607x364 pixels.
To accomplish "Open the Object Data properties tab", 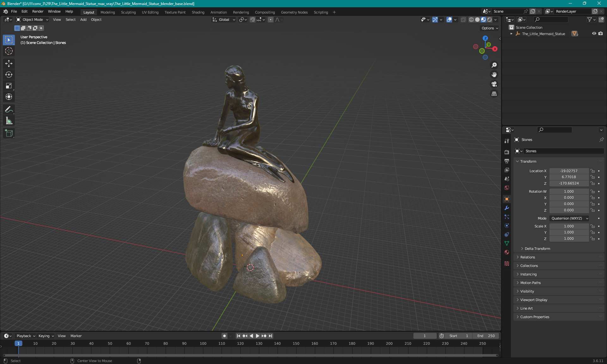I will click(x=507, y=243).
